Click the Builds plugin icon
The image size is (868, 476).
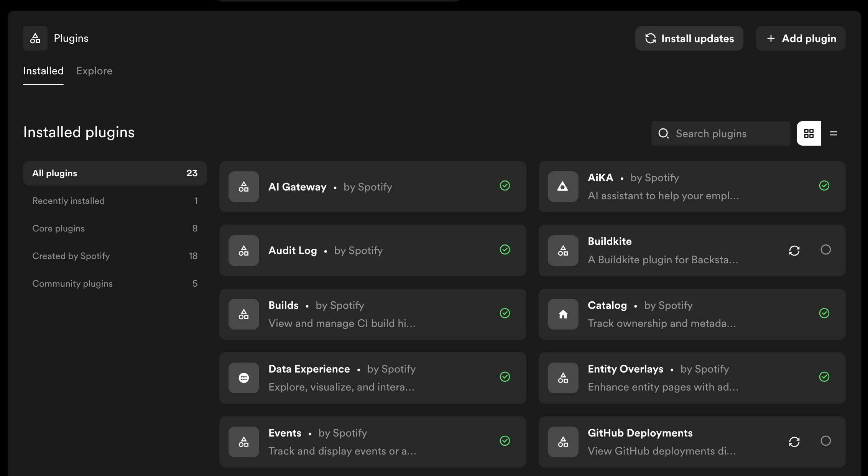click(244, 314)
